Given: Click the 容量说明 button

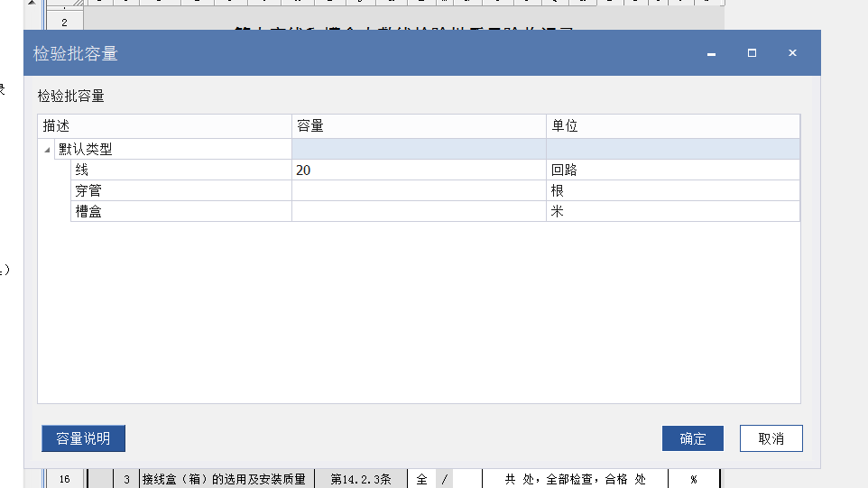Looking at the screenshot, I should (83, 438).
